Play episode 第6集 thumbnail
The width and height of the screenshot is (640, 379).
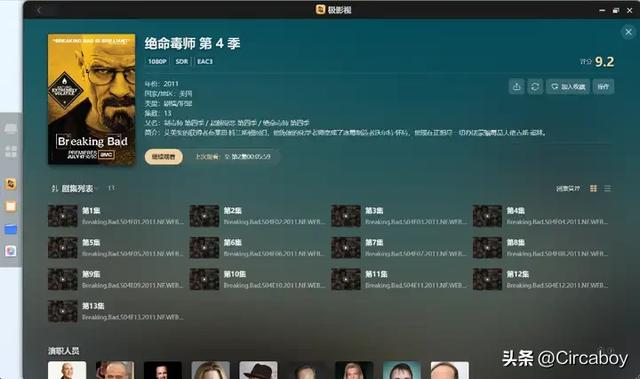point(204,248)
